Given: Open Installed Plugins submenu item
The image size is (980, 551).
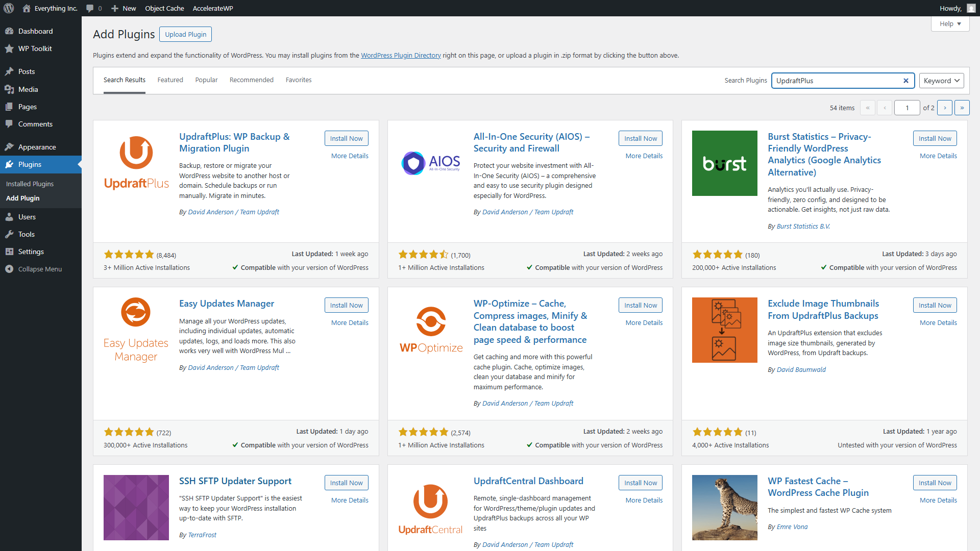Looking at the screenshot, I should (30, 184).
